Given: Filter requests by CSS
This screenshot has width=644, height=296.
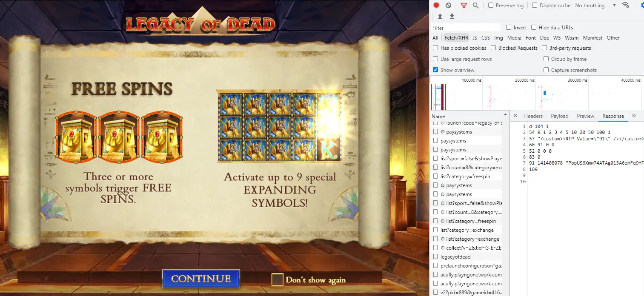Looking at the screenshot, I should click(x=486, y=38).
